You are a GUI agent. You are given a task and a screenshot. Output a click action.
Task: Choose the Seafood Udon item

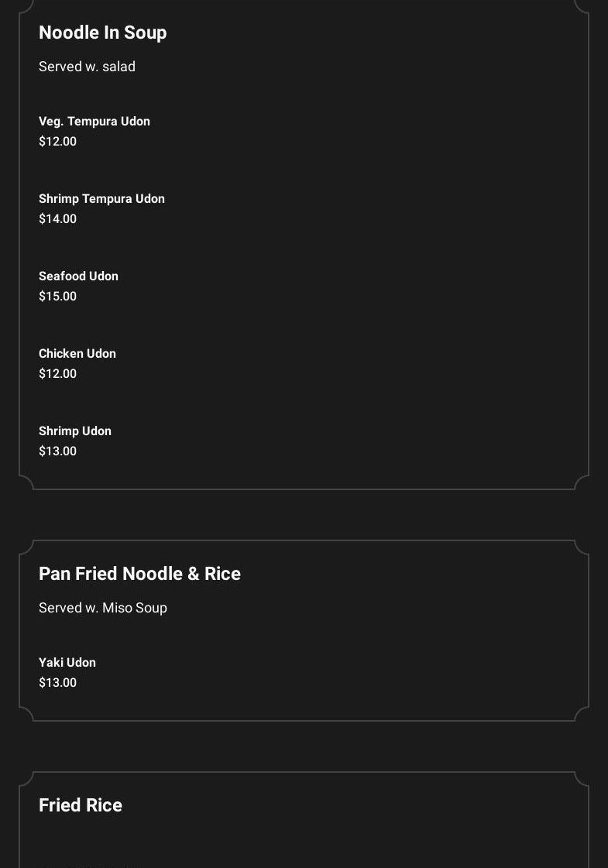[78, 276]
